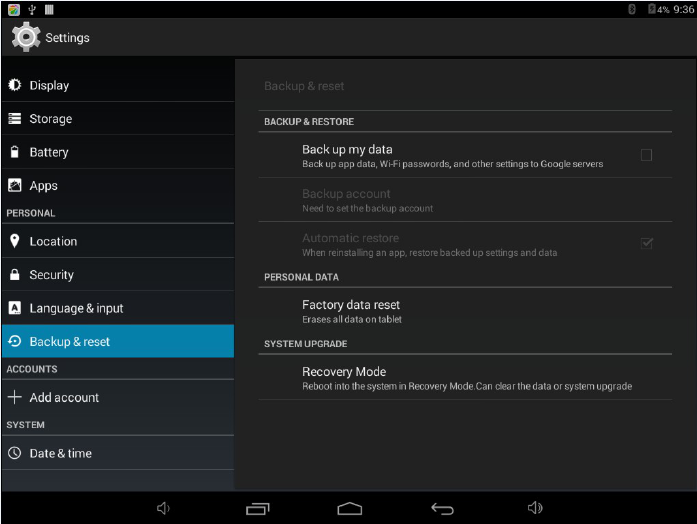Tap the 'SYSTEM' sidebar section label
The image size is (697, 524).
[25, 424]
